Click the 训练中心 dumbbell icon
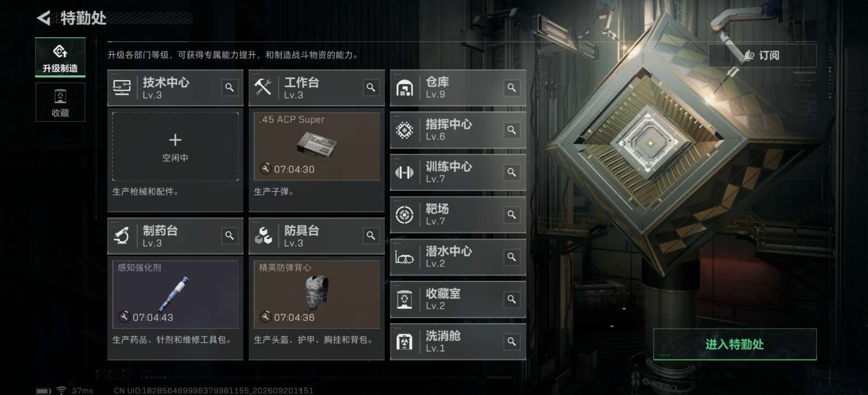The width and height of the screenshot is (868, 395). tap(404, 172)
